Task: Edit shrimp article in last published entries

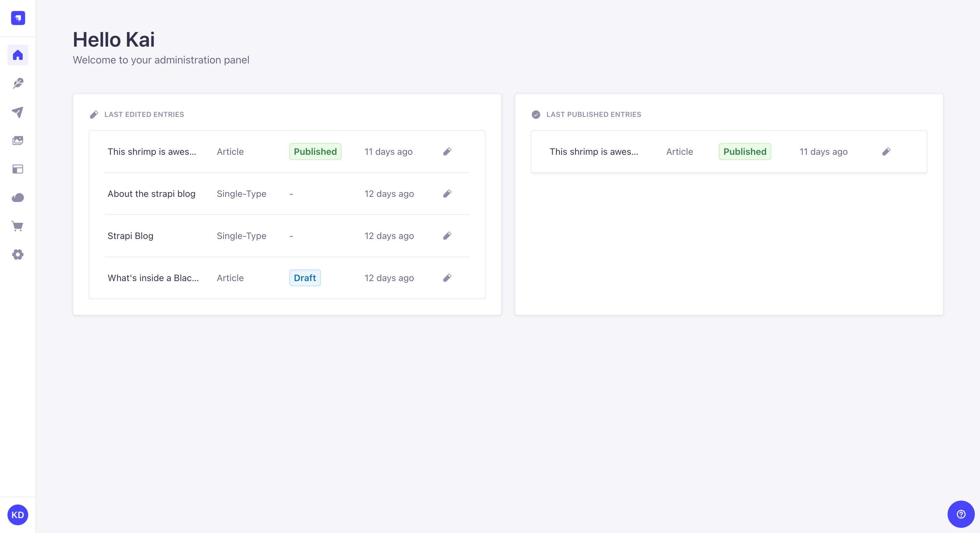Action: tap(886, 152)
